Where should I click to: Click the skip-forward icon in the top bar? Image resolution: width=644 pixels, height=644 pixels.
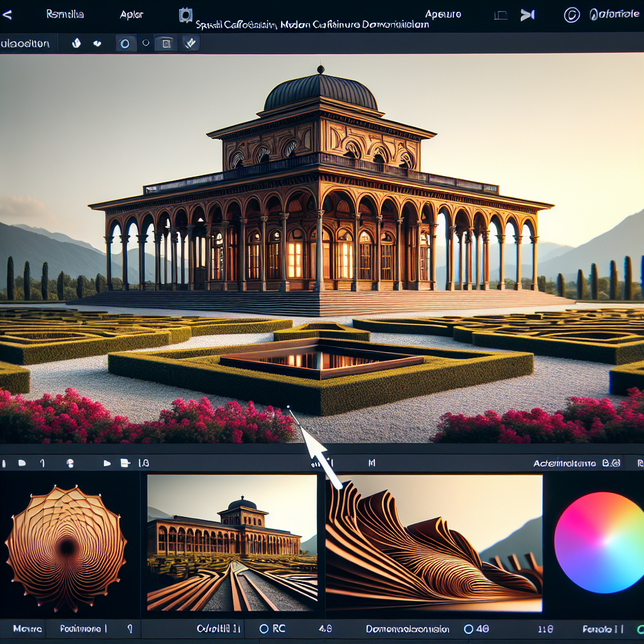(527, 15)
